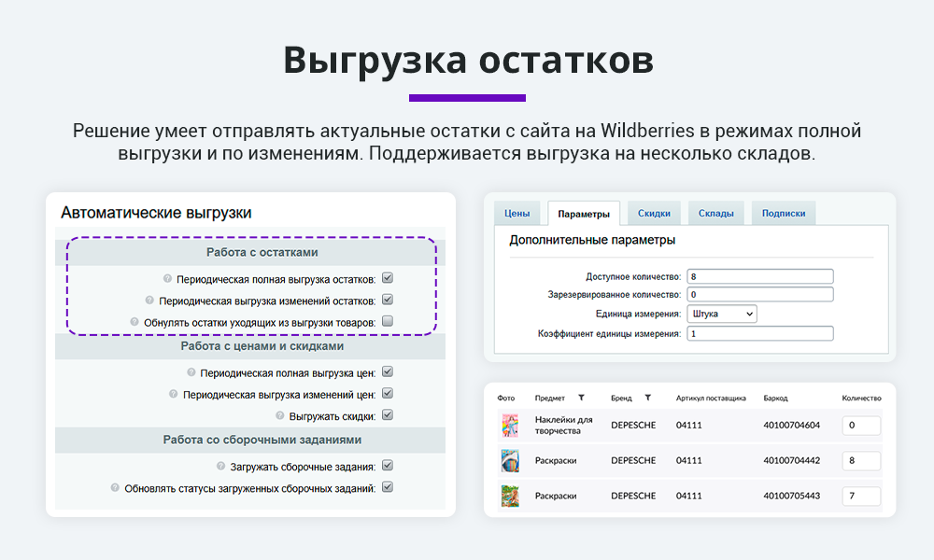Screen dimensions: 934x560
Task: Open the Подписки tab
Action: pyautogui.click(x=784, y=213)
